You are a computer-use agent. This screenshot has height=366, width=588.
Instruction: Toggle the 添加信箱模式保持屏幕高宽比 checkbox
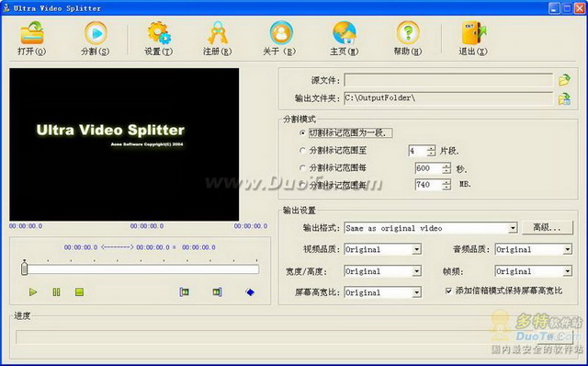448,291
